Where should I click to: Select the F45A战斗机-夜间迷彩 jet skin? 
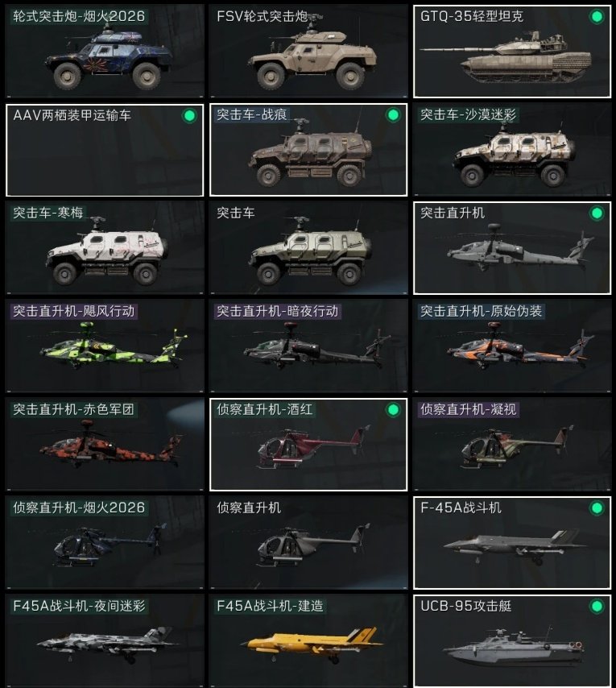click(105, 641)
